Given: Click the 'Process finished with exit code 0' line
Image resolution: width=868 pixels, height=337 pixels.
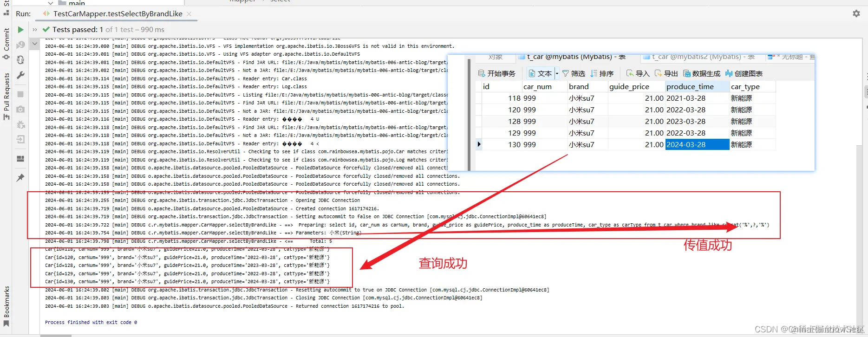Looking at the screenshot, I should [x=91, y=322].
